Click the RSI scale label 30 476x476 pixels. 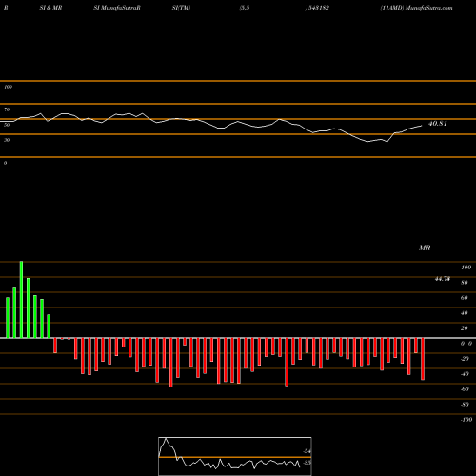[x=7, y=140]
